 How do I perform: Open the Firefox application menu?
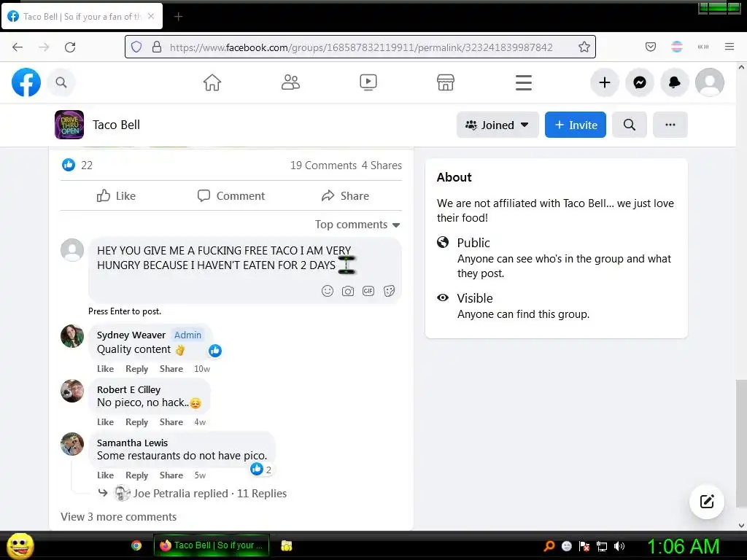tap(729, 47)
